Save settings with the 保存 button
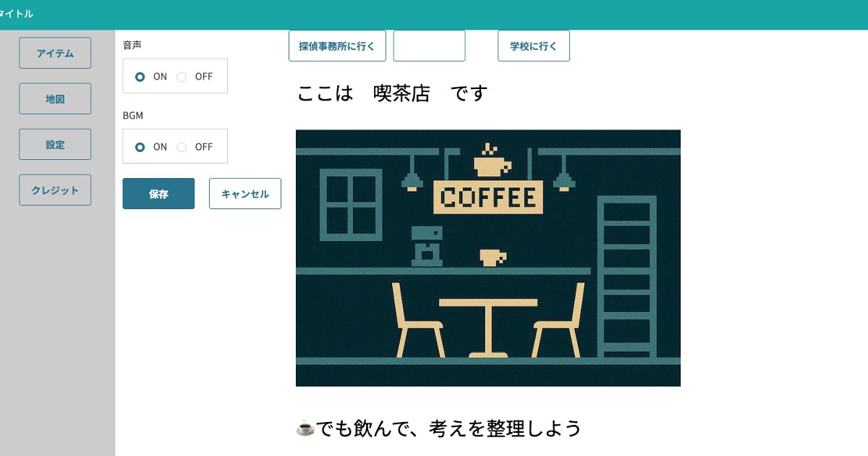Screen dimensions: 868x456 coord(158,193)
